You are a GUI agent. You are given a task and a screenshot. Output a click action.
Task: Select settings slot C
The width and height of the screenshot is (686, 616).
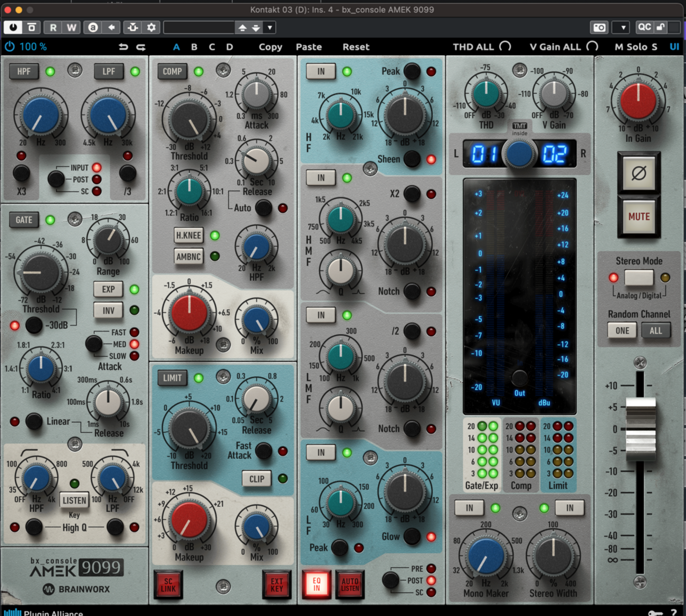[x=212, y=47]
